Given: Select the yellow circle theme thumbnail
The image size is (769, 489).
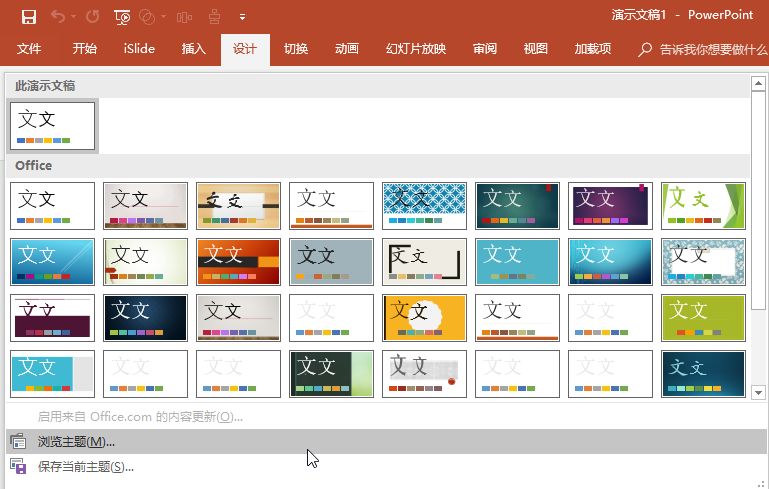Looking at the screenshot, I should [424, 318].
